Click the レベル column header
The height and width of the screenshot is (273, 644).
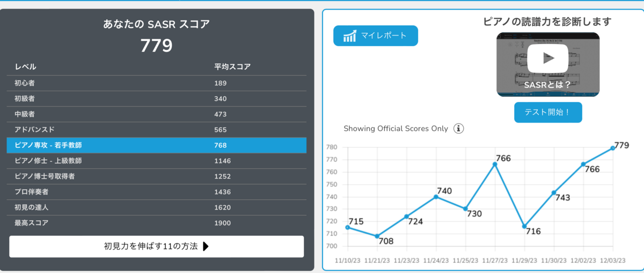25,67
